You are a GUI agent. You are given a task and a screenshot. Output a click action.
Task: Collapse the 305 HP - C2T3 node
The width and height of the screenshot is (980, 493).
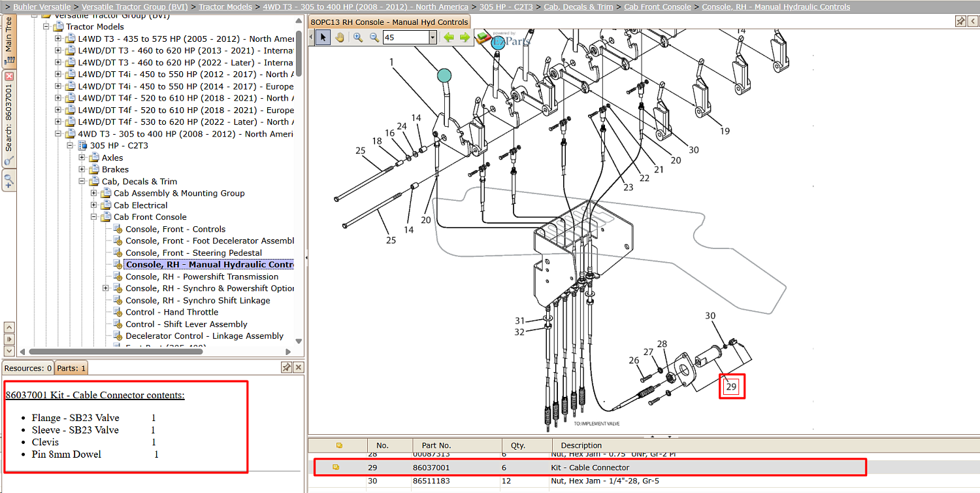point(70,145)
